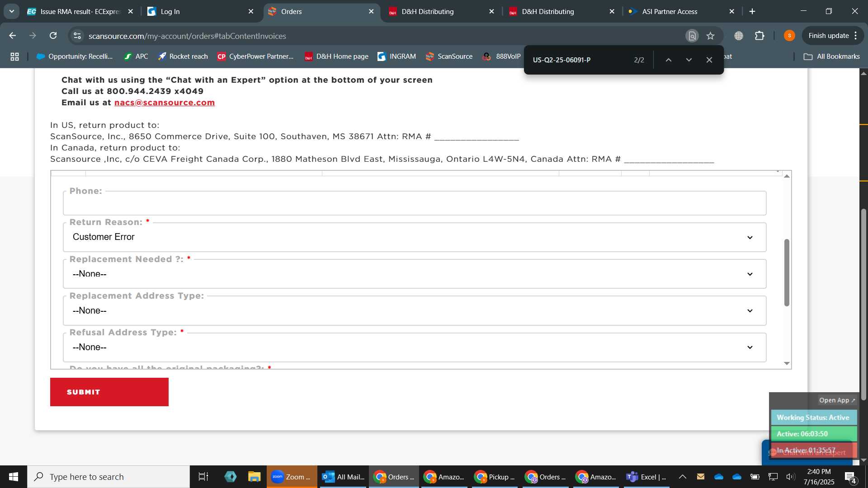Open CyberPower Partner bookmark
Viewport: 868px width, 488px height.
click(255, 56)
